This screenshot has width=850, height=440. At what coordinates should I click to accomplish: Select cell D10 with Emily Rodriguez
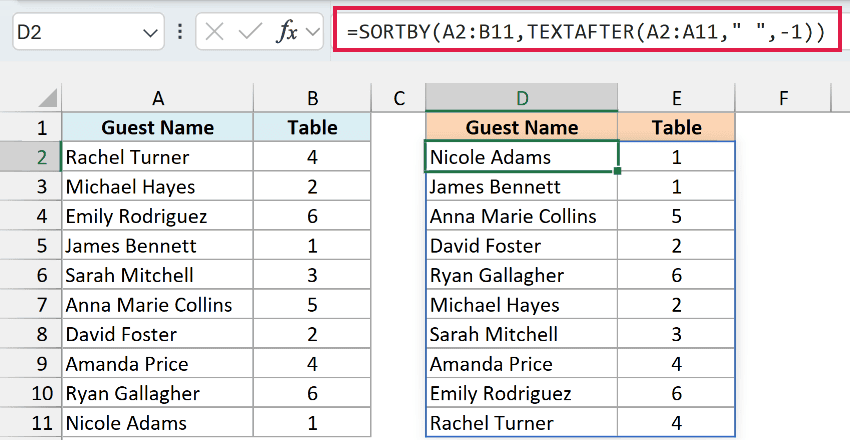coord(522,393)
